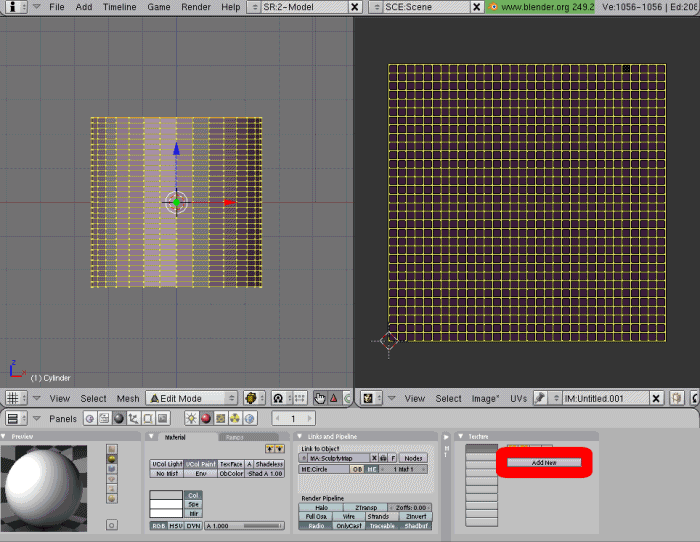Open the Logic context panel icon
The width and height of the screenshot is (700, 542).
tap(90, 419)
